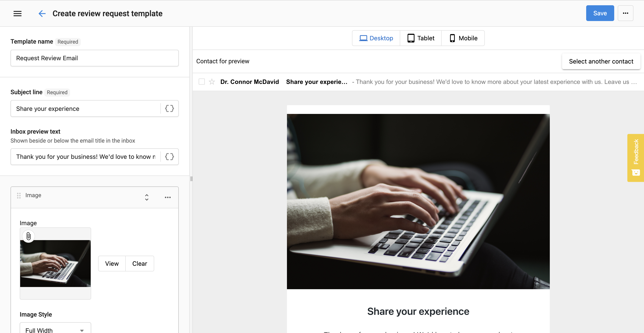Open the Feedback side tab
Image resolution: width=644 pixels, height=333 pixels.
[x=635, y=158]
